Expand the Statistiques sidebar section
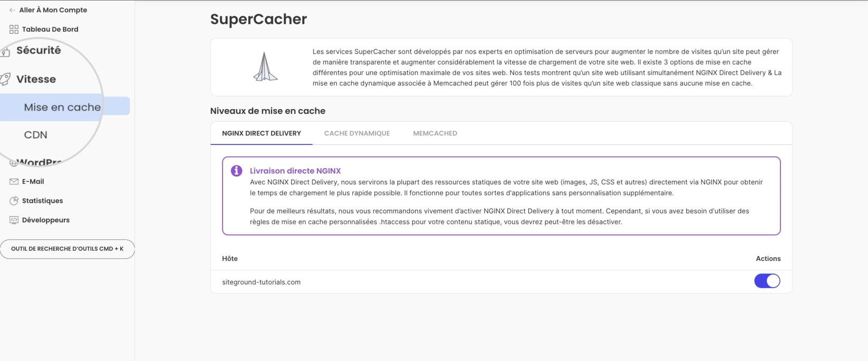 [42, 201]
